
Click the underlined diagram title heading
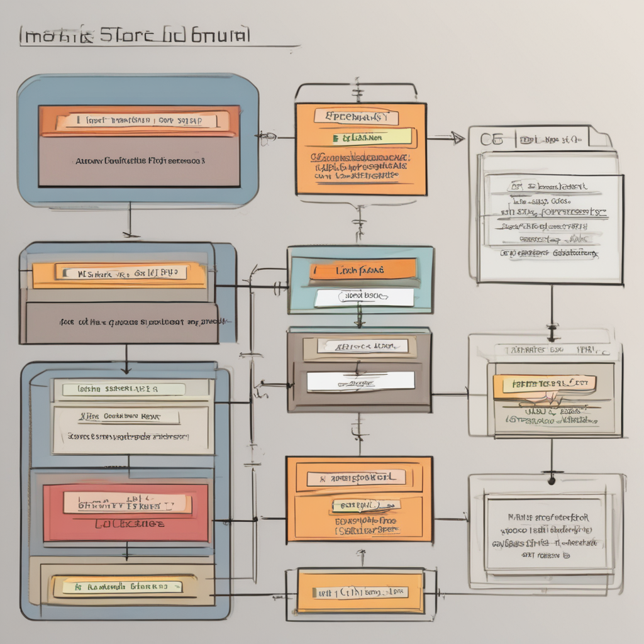pyautogui.click(x=135, y=36)
